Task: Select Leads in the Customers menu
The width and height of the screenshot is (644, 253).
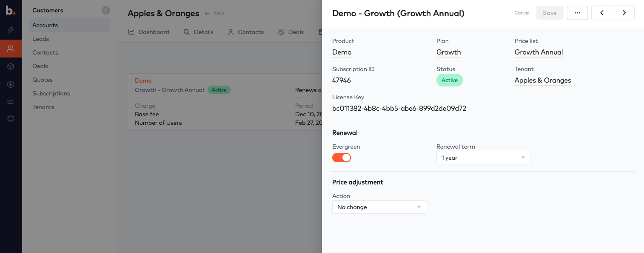Action: point(41,39)
